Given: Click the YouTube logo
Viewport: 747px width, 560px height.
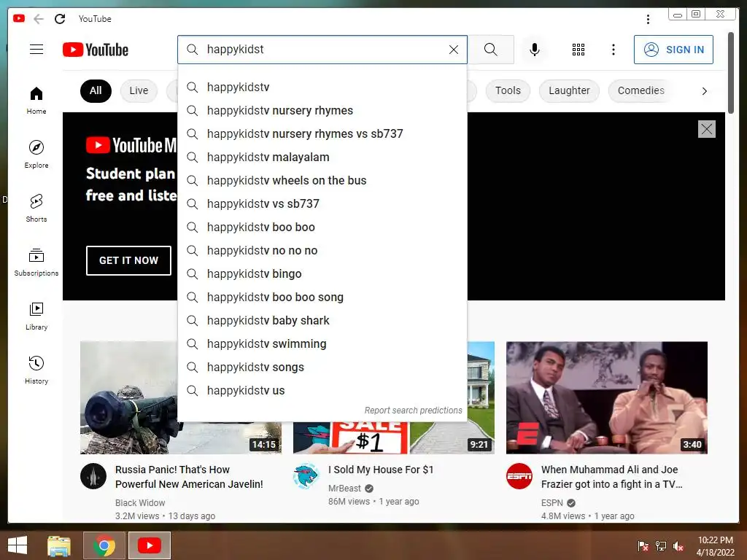Looking at the screenshot, I should [96, 50].
